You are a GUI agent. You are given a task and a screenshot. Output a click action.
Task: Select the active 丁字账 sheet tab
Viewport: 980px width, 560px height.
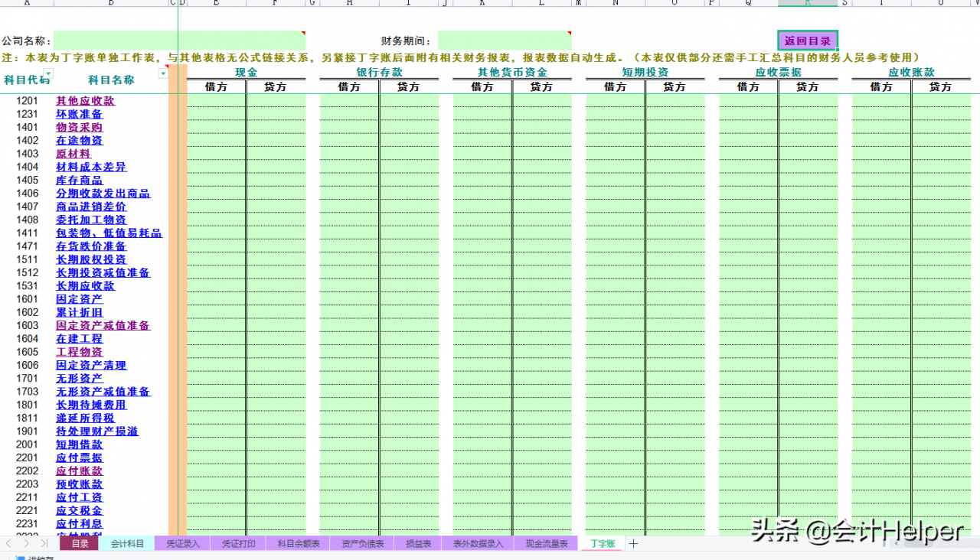[603, 544]
